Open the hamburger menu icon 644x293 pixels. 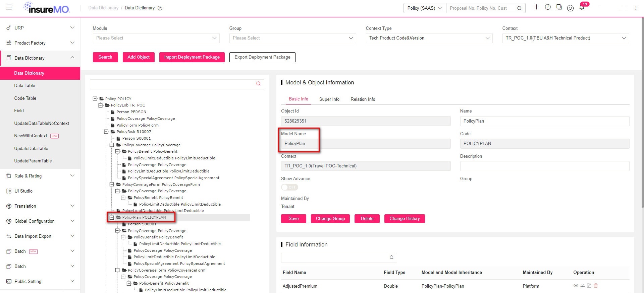tap(9, 7)
